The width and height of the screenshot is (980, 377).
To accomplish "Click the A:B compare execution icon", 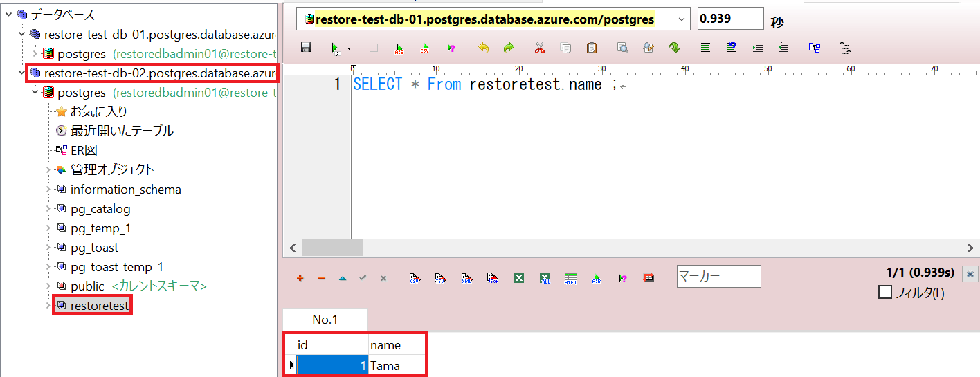I will tap(399, 48).
